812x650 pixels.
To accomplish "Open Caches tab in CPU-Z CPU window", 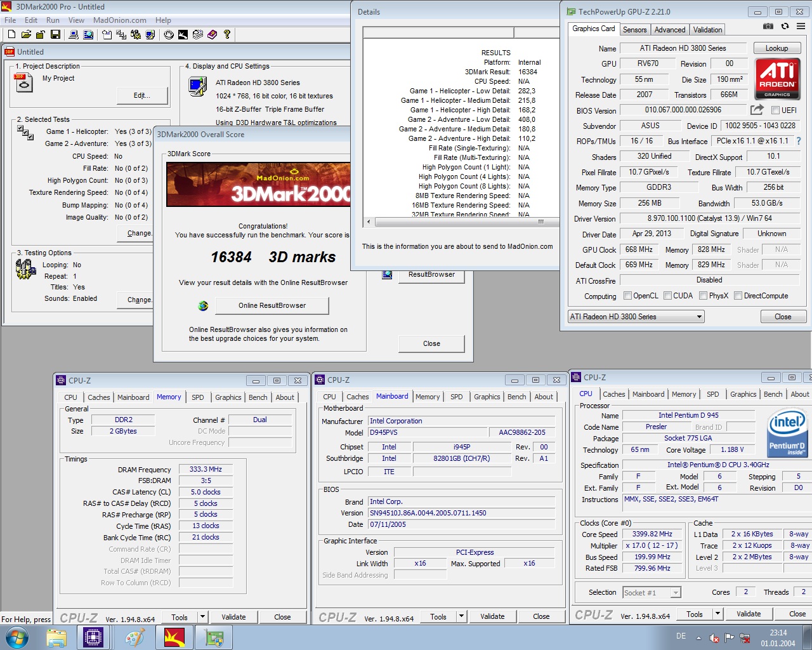I will tap(613, 394).
